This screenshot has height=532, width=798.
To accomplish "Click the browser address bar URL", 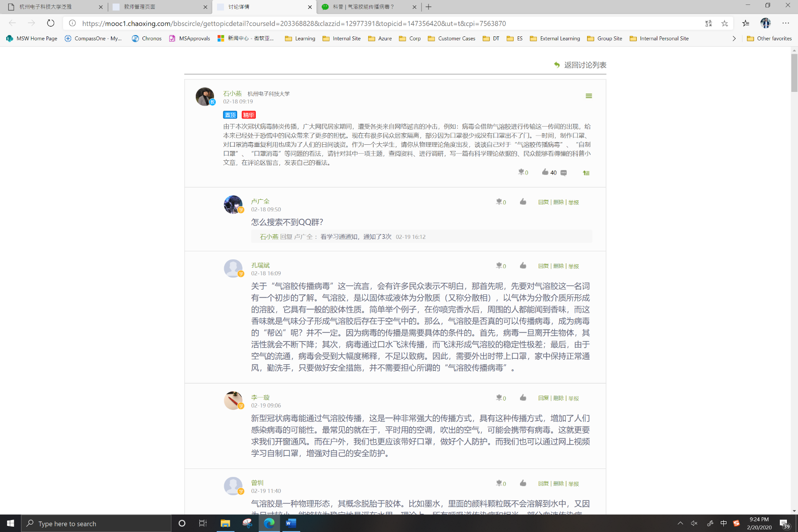I will pos(294,24).
